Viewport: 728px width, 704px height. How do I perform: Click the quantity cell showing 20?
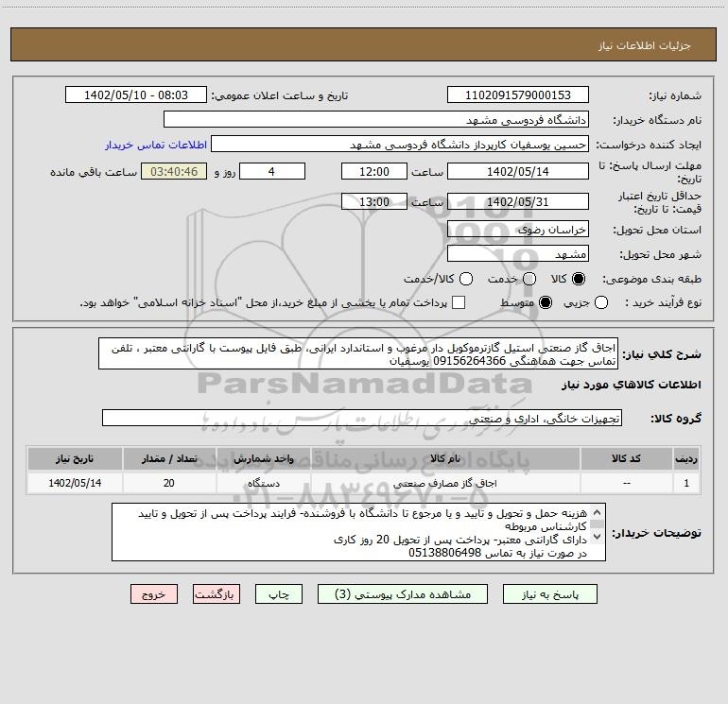(x=169, y=483)
